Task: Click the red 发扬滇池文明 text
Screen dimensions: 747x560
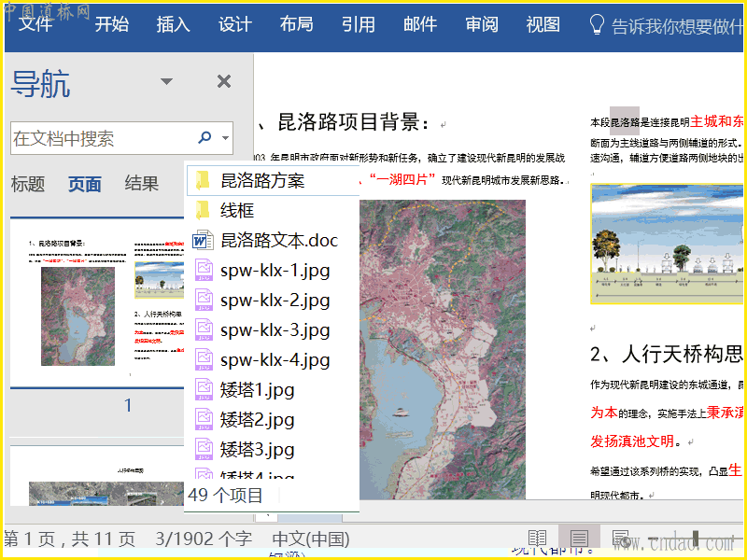Action: pyautogui.click(x=632, y=441)
